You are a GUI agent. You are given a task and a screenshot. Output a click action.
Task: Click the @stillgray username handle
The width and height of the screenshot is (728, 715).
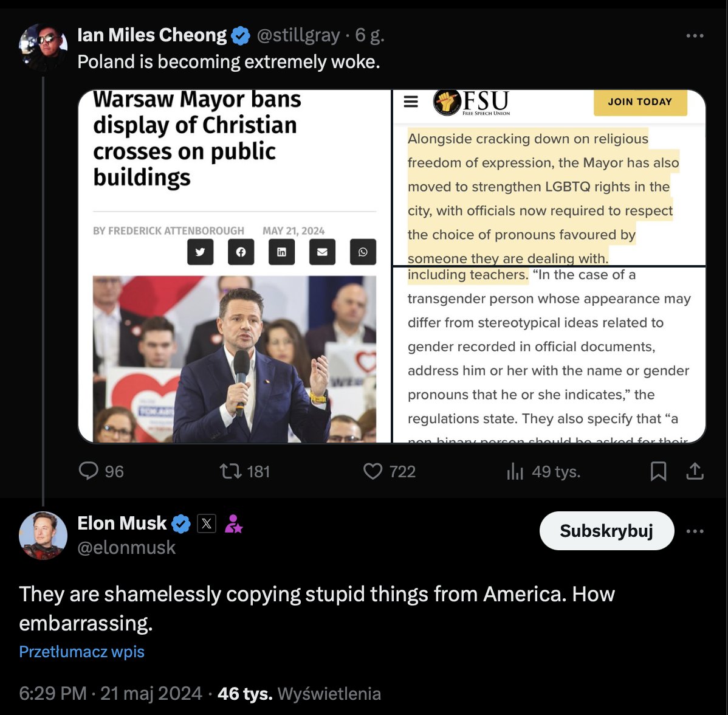click(x=298, y=36)
